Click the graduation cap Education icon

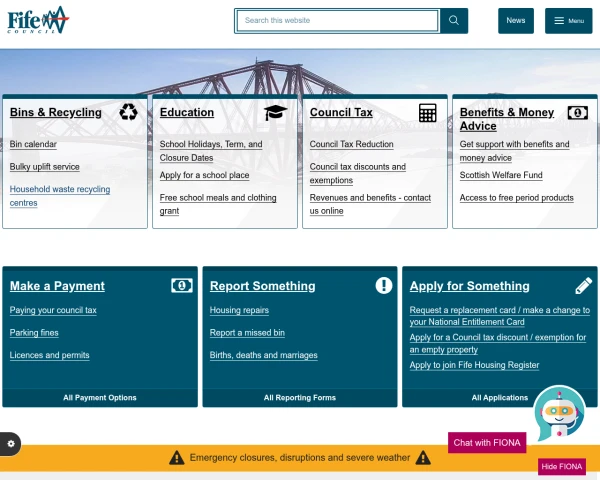click(275, 113)
